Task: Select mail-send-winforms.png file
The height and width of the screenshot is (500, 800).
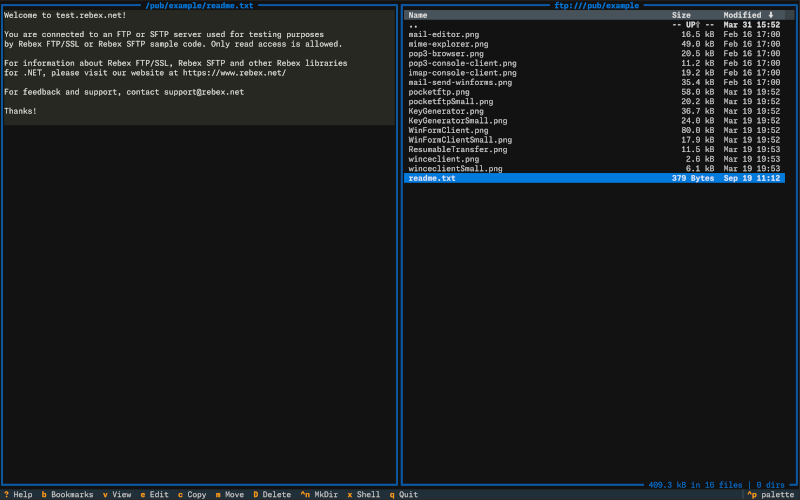Action: (594, 83)
